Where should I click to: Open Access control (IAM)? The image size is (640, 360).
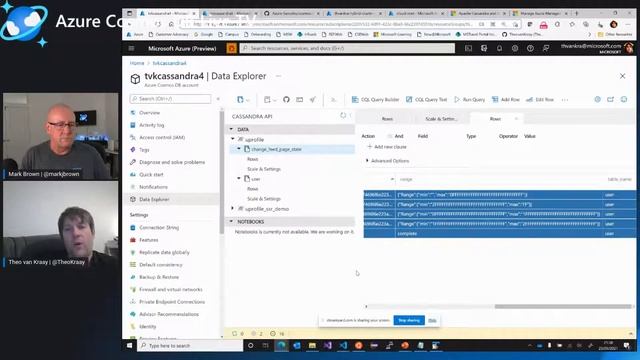point(162,138)
